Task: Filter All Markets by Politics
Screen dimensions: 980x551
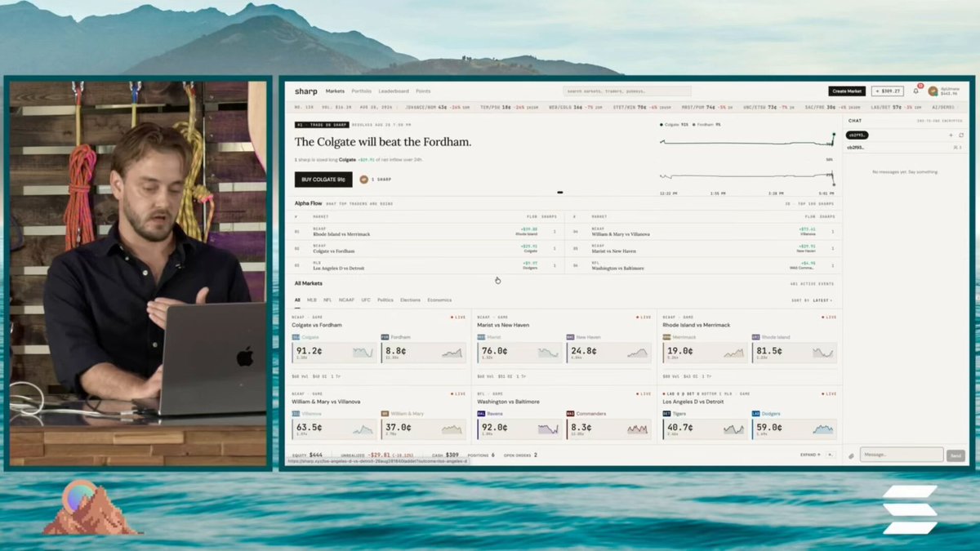Action: pyautogui.click(x=385, y=300)
